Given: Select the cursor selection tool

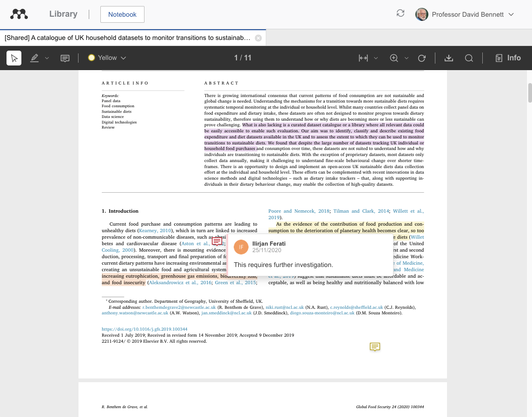Looking at the screenshot, I should [14, 58].
